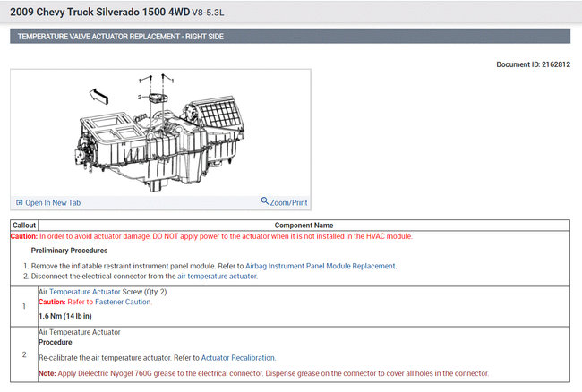582x392 pixels.
Task: Select the 1.6 Nm (14 lb in) torque value
Action: [x=65, y=316]
